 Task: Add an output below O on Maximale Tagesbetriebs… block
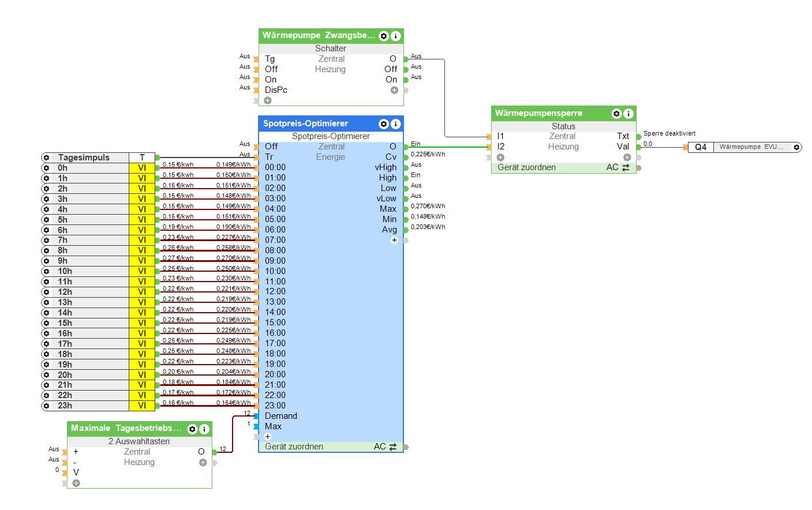point(203,462)
